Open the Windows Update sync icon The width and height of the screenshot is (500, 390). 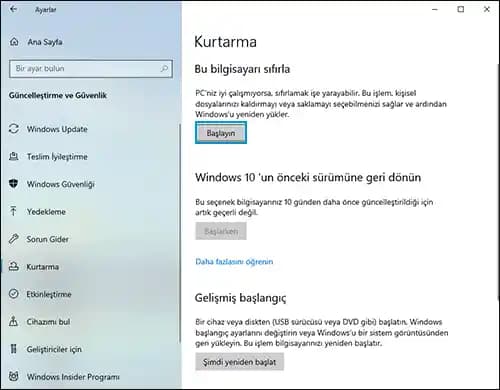[x=14, y=129]
